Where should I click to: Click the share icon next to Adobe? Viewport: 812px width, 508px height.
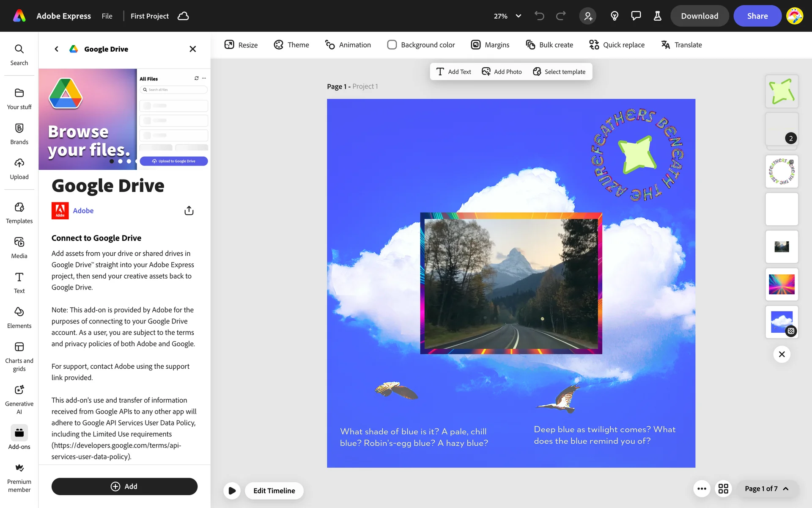pos(189,210)
